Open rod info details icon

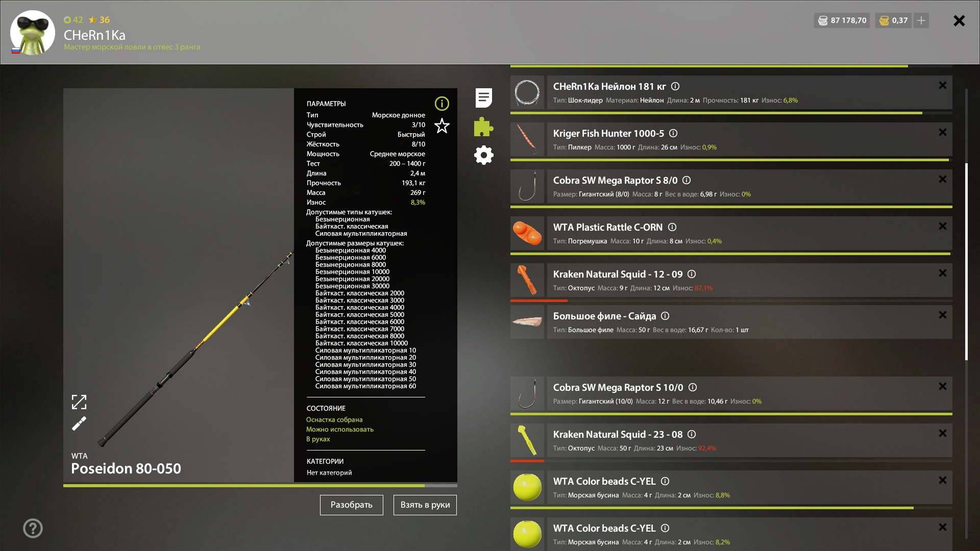442,104
